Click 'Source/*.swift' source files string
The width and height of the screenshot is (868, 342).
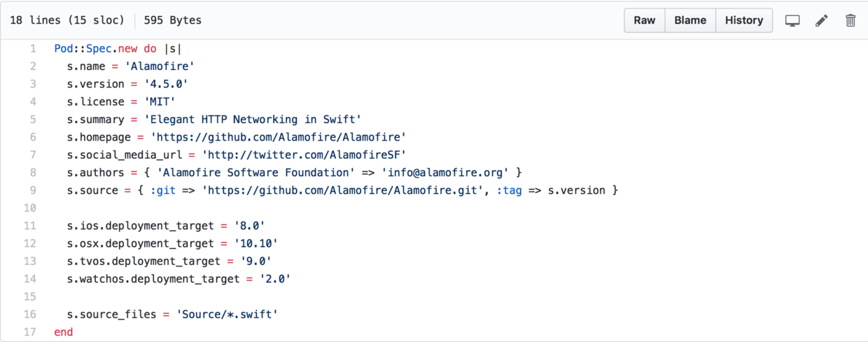tap(226, 314)
